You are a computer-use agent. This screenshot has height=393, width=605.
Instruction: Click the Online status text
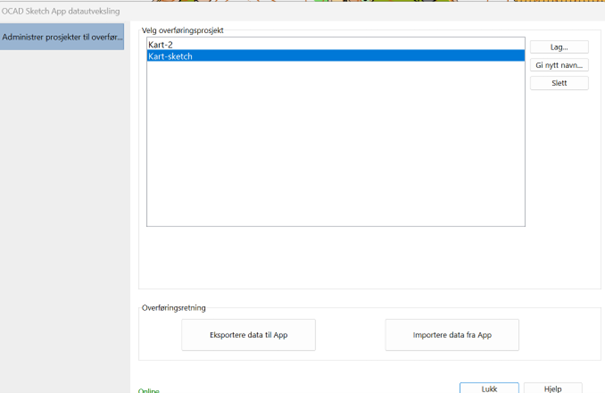point(149,390)
